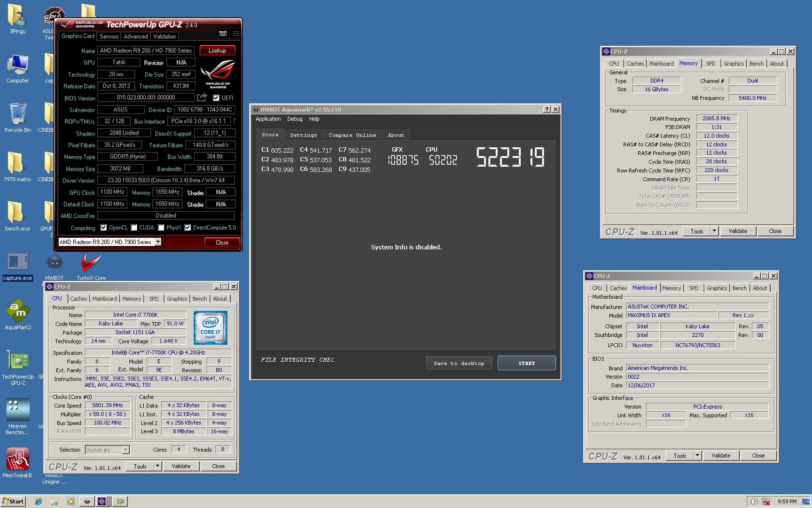Image resolution: width=812 pixels, height=508 pixels.
Task: Toggle the PhysX checkbox
Action: 161,228
